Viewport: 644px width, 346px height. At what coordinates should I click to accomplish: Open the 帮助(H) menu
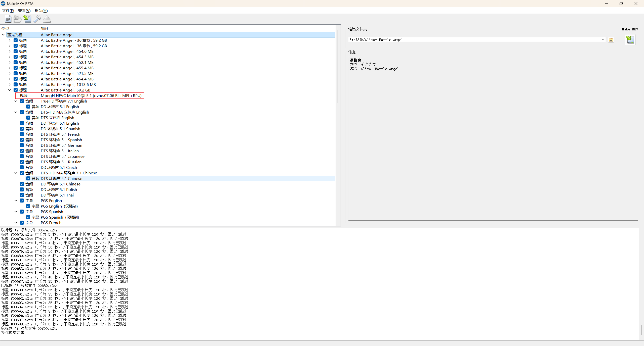click(41, 11)
